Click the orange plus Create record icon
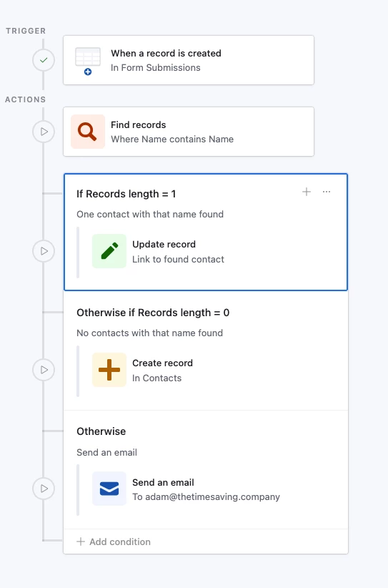Image resolution: width=388 pixels, height=588 pixels. 109,370
